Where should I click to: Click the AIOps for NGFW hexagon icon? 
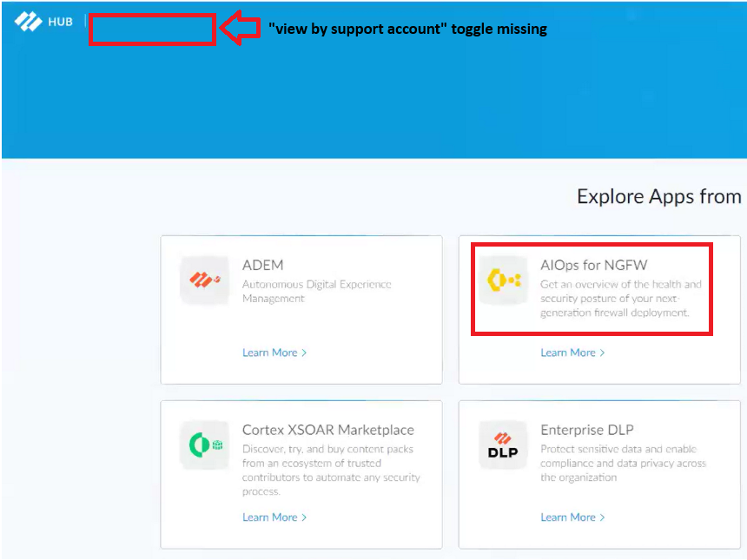click(502, 281)
